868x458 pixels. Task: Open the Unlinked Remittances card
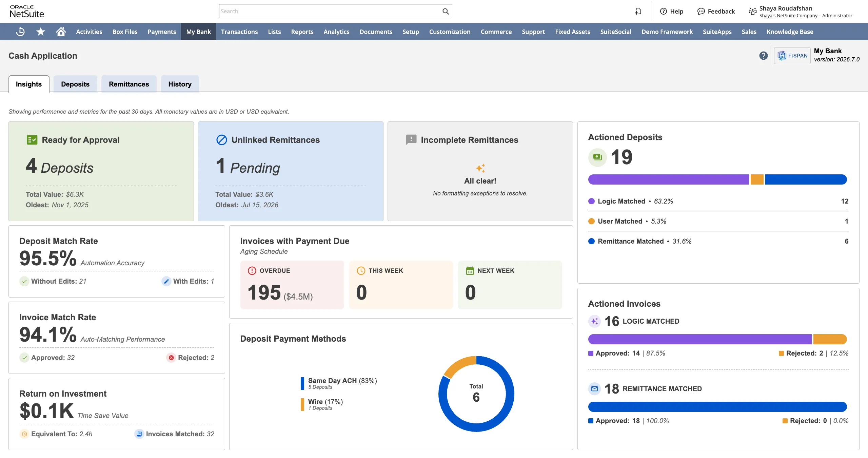coord(291,171)
